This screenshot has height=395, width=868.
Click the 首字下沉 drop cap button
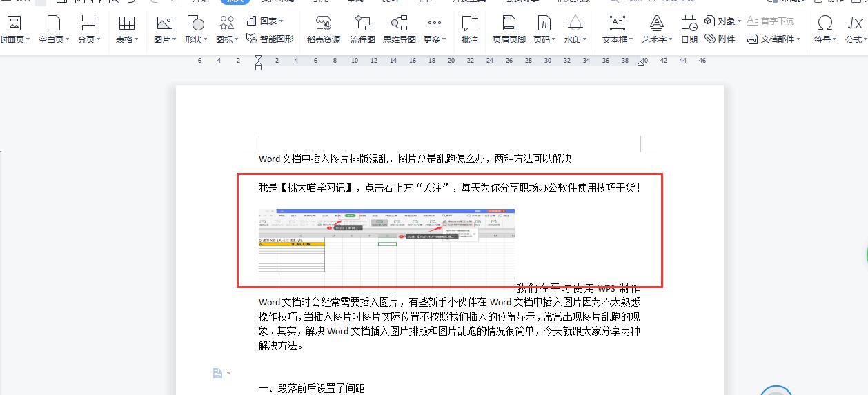click(770, 21)
